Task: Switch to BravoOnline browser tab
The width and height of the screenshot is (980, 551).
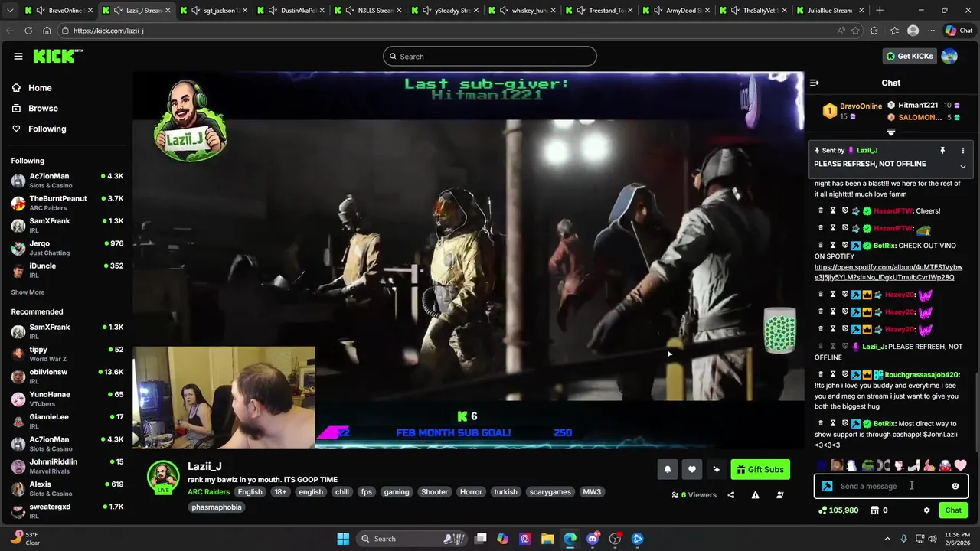Action: 58,11
